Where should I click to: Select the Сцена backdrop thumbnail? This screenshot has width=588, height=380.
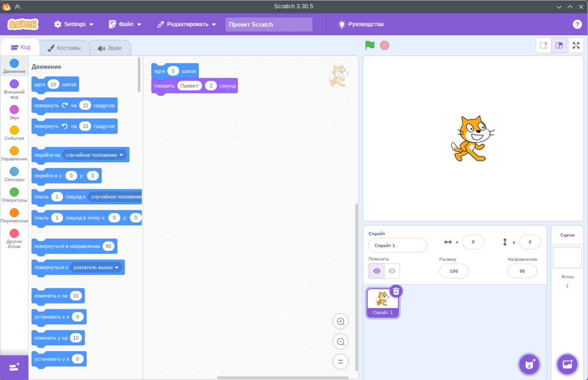point(567,258)
